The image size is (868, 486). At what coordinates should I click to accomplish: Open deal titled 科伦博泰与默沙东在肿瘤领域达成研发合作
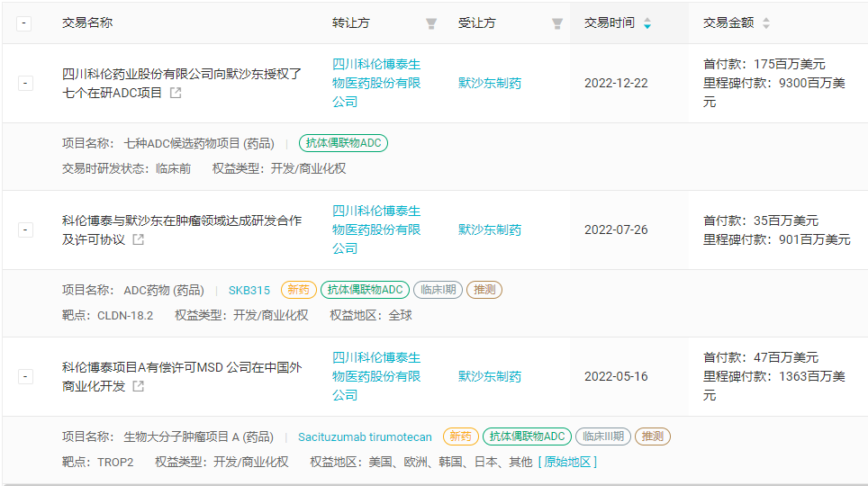(x=182, y=229)
